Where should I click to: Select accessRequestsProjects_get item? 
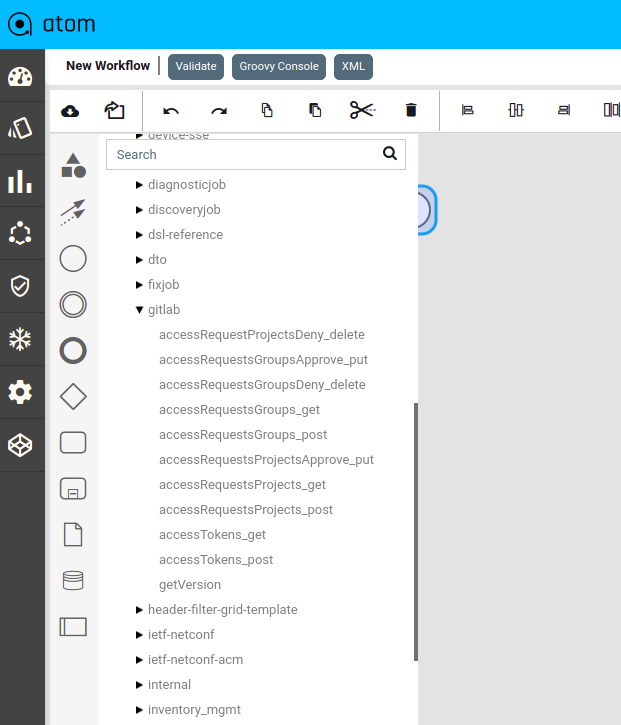click(x=242, y=485)
